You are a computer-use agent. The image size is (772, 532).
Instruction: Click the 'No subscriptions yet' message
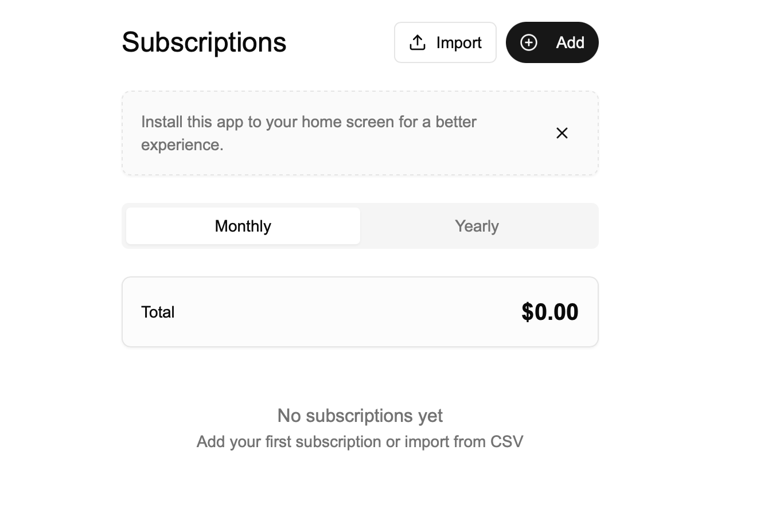click(360, 415)
